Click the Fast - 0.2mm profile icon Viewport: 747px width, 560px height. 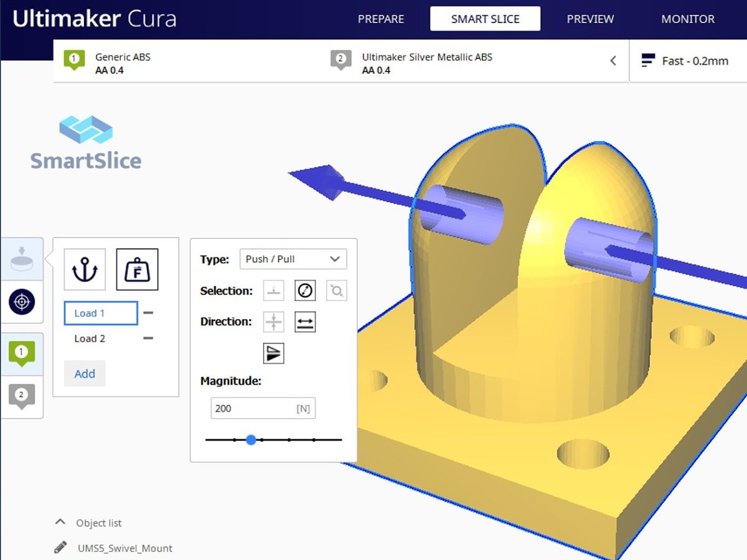pyautogui.click(x=649, y=60)
